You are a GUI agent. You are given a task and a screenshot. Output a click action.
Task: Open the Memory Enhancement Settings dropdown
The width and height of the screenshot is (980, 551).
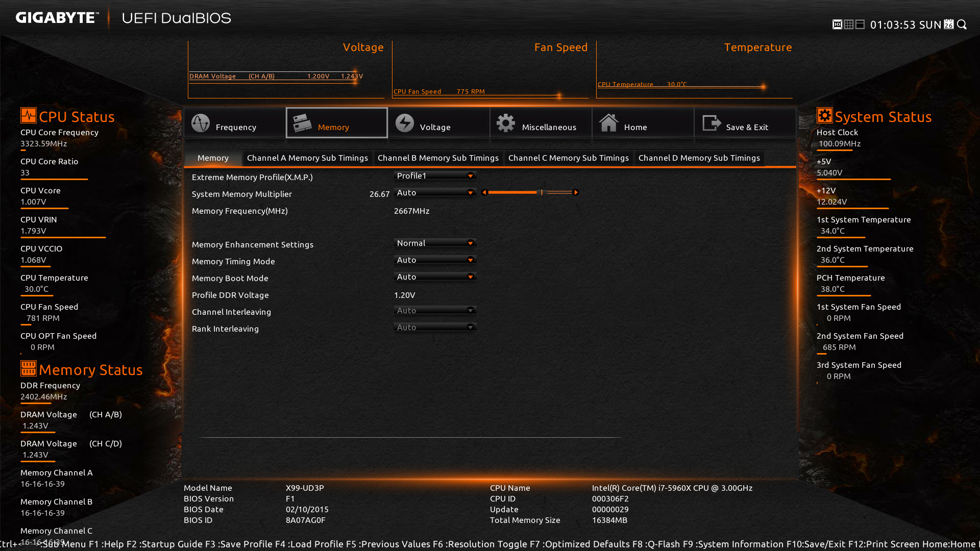tap(435, 243)
